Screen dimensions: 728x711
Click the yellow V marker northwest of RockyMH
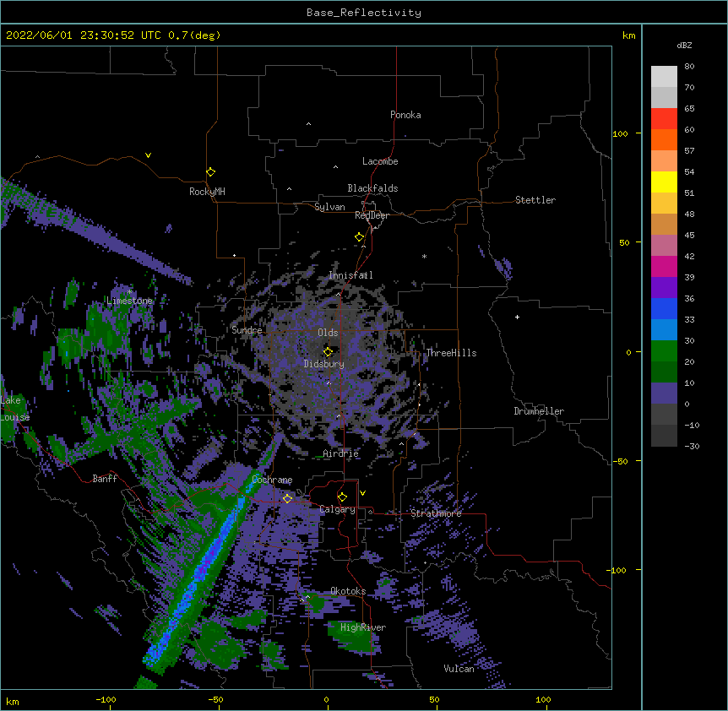(x=148, y=155)
